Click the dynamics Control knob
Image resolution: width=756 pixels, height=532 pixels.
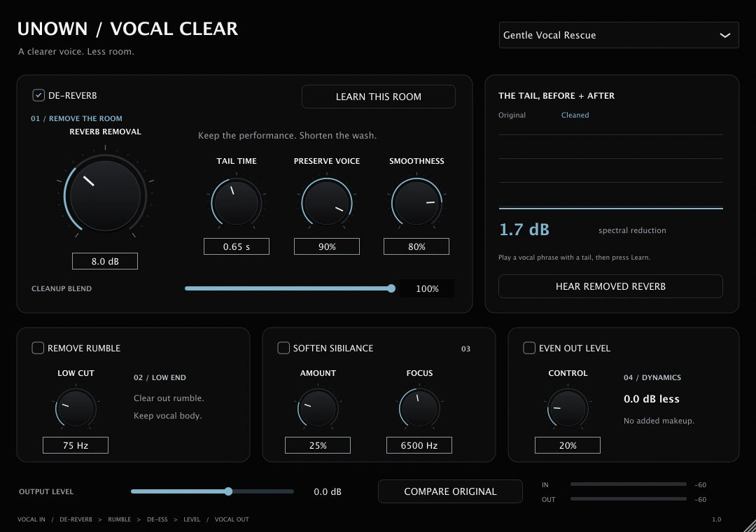(568, 408)
